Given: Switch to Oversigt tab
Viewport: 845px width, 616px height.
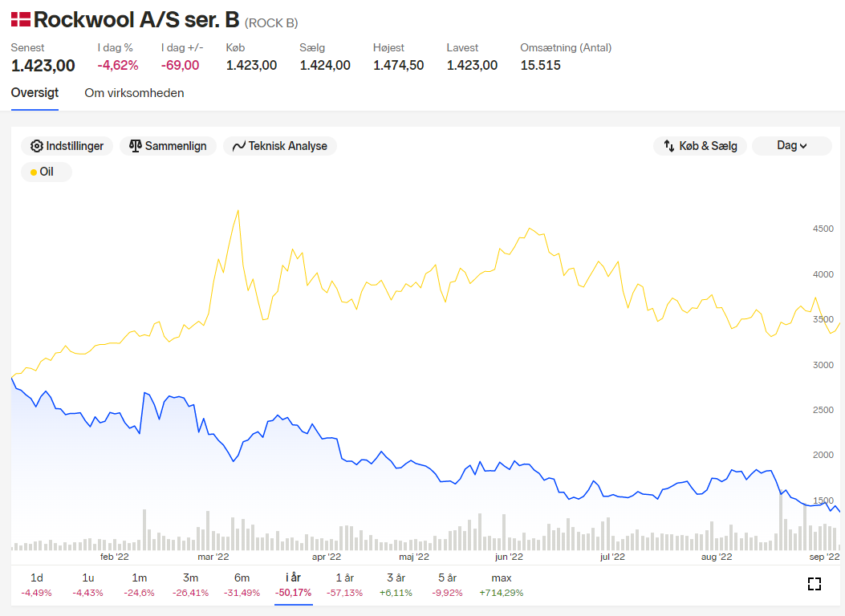Looking at the screenshot, I should coord(35,92).
